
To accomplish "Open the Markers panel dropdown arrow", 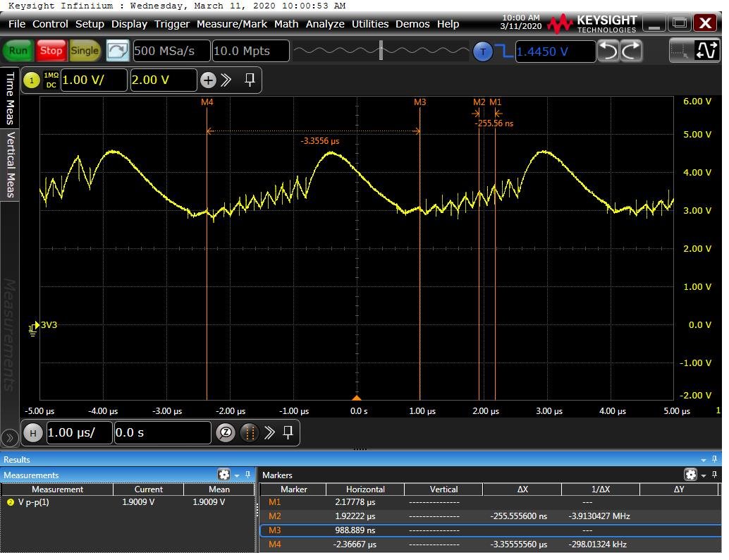I will pos(704,475).
